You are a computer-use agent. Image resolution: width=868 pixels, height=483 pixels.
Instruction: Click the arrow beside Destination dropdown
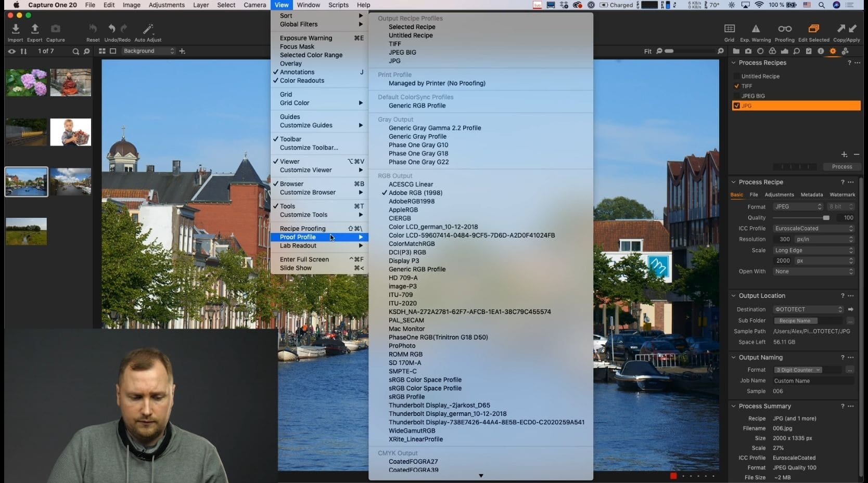coord(851,309)
